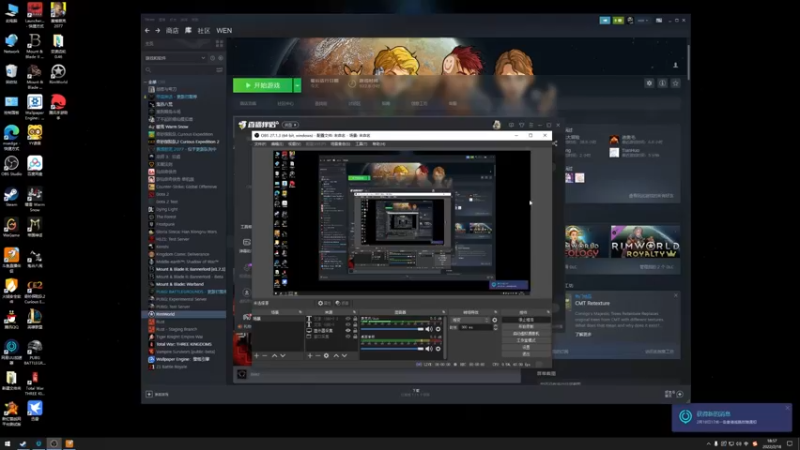The height and width of the screenshot is (450, 800).
Task: Move the source up with the OBS up arrow
Action: point(336,356)
